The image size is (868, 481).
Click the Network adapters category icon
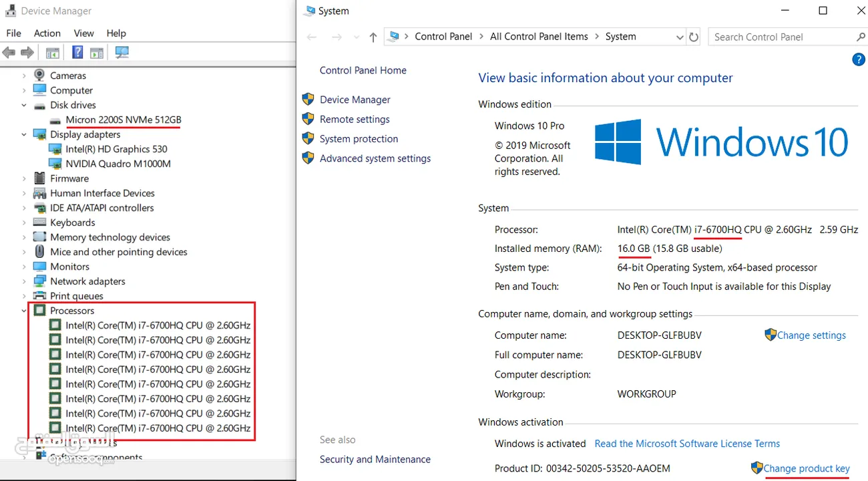click(39, 281)
